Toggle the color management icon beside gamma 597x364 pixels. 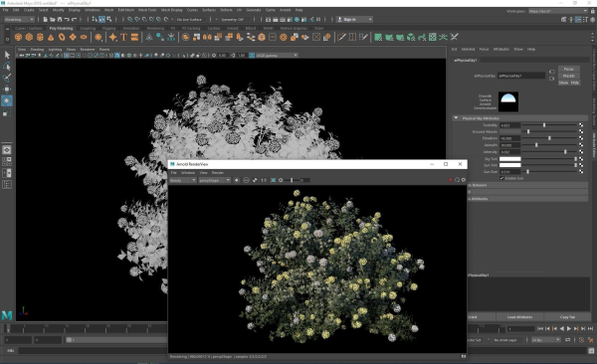pos(252,56)
